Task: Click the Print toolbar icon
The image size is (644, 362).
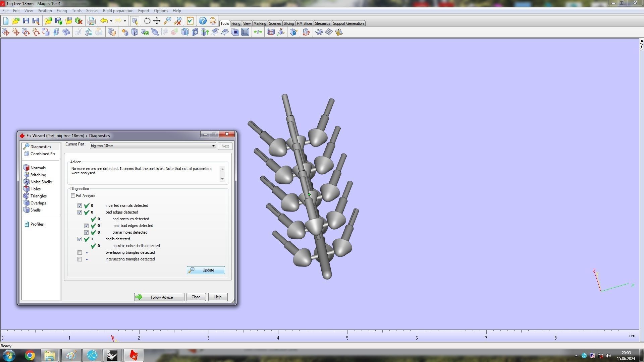Action: point(91,21)
